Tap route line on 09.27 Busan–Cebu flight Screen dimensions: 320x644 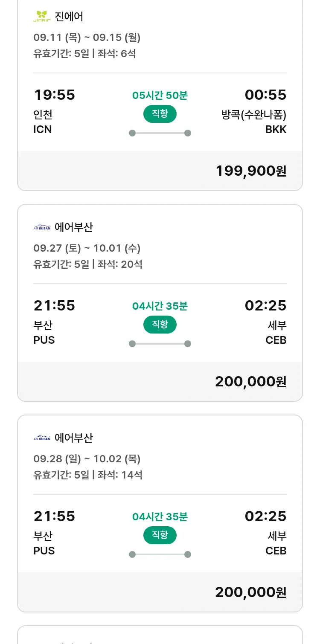tap(160, 344)
